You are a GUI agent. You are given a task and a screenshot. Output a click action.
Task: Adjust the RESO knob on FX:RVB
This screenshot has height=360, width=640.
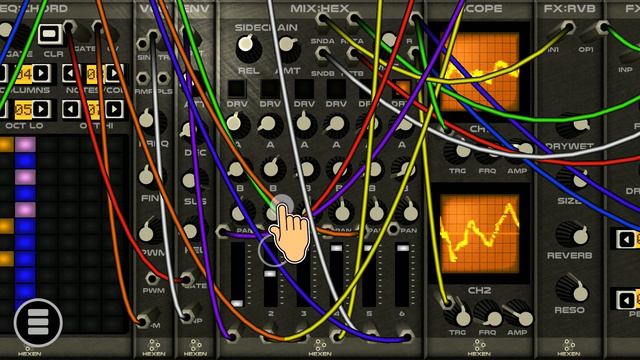573,289
